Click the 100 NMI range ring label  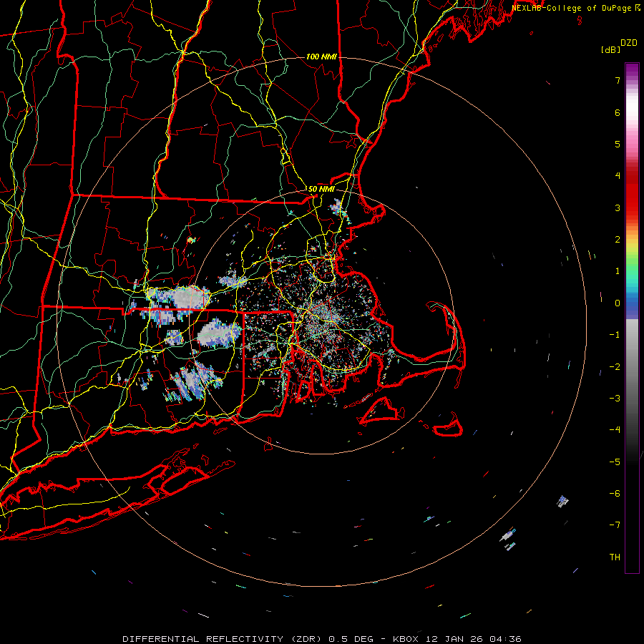click(x=321, y=57)
